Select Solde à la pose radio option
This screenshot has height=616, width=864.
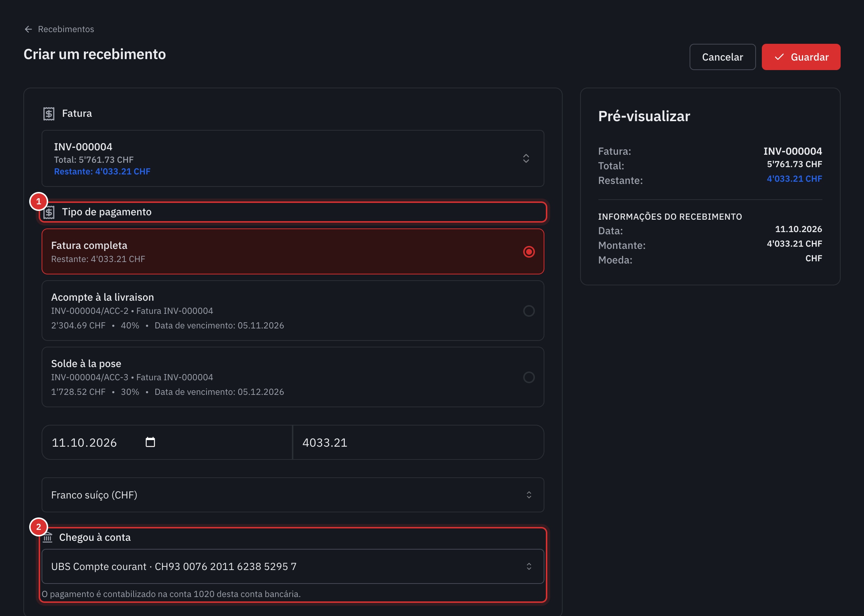point(529,377)
